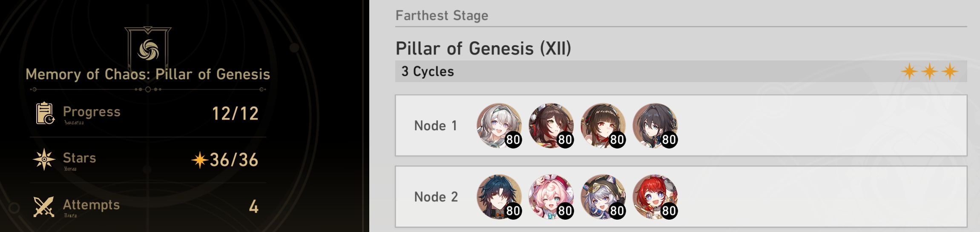The height and width of the screenshot is (232, 980).
Task: Select fourth Node 1 dark-haired character
Action: pos(655,126)
